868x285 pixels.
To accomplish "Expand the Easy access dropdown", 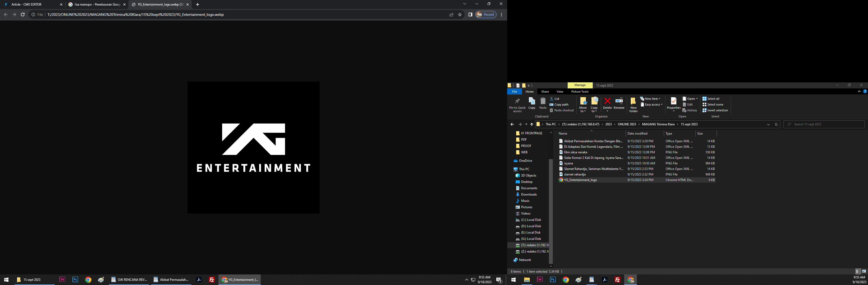I will point(652,105).
